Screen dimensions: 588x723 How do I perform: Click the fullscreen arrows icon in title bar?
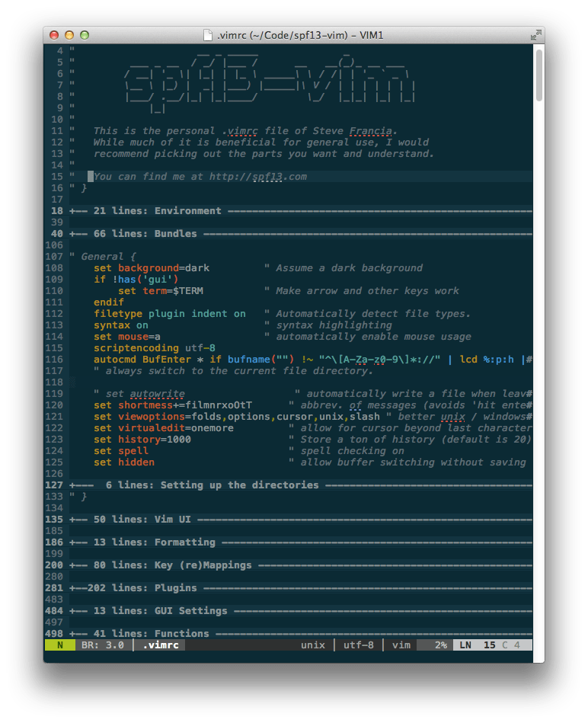[x=535, y=35]
